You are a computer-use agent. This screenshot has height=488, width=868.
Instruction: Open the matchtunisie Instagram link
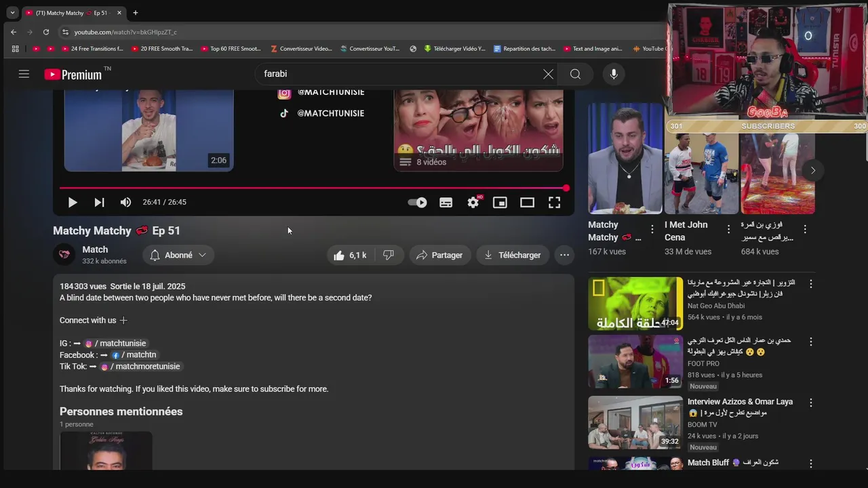[116, 344]
